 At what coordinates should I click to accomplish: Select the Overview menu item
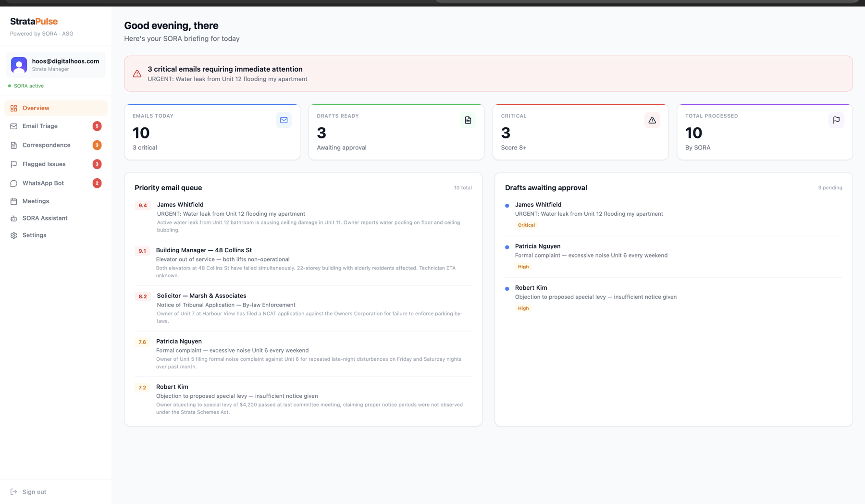pos(36,108)
